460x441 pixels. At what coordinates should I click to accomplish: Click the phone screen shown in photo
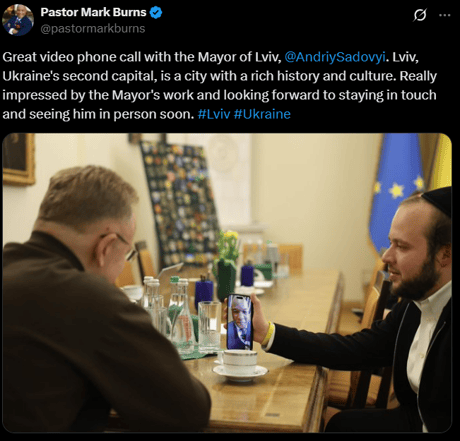click(239, 322)
